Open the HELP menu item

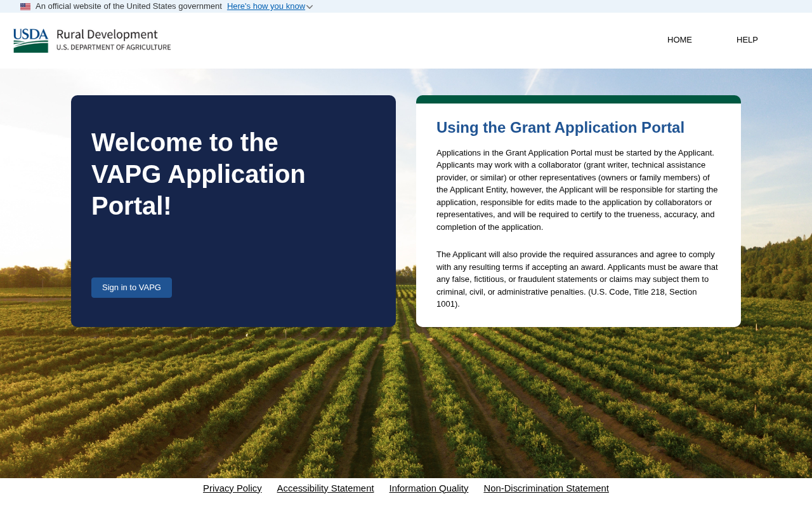(x=747, y=40)
